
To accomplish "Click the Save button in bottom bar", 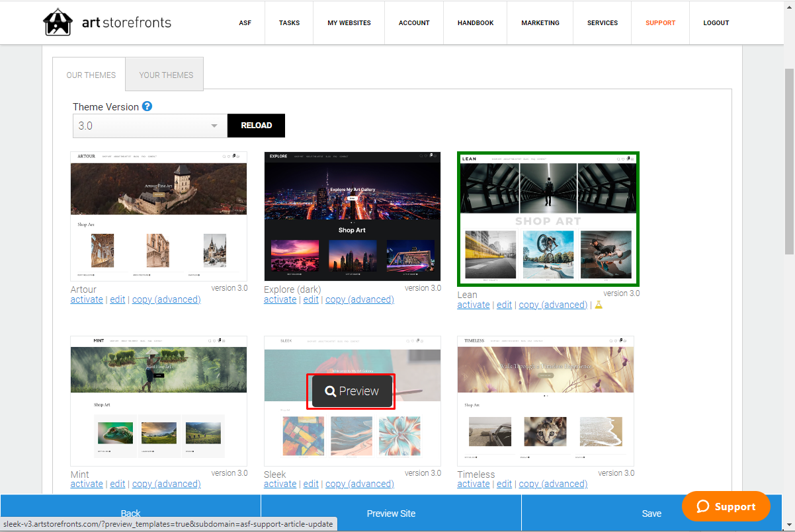I will click(651, 513).
